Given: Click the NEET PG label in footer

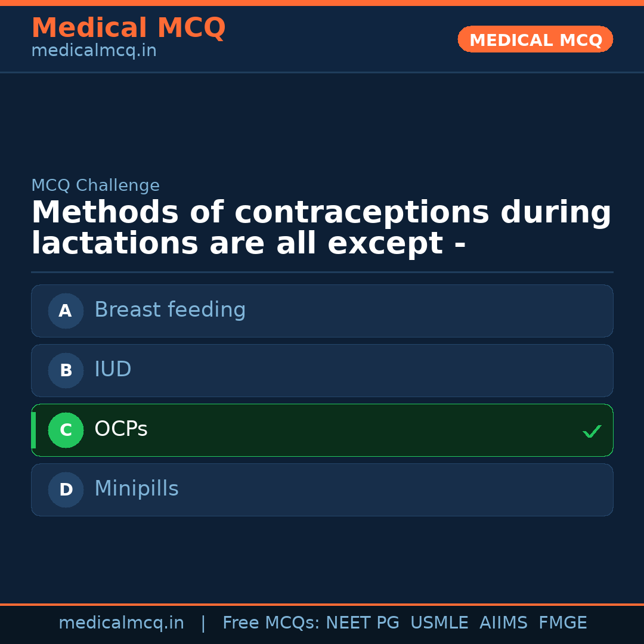Looking at the screenshot, I should (x=362, y=623).
